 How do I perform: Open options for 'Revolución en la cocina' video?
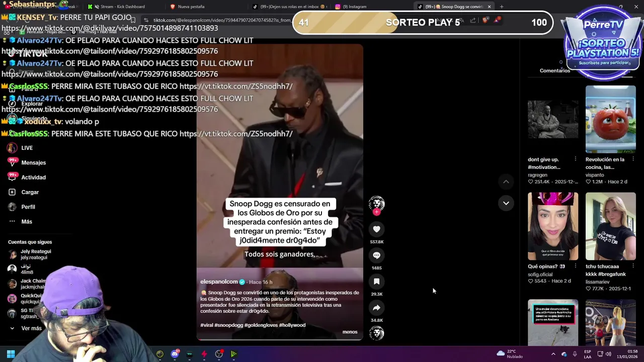coord(633,159)
